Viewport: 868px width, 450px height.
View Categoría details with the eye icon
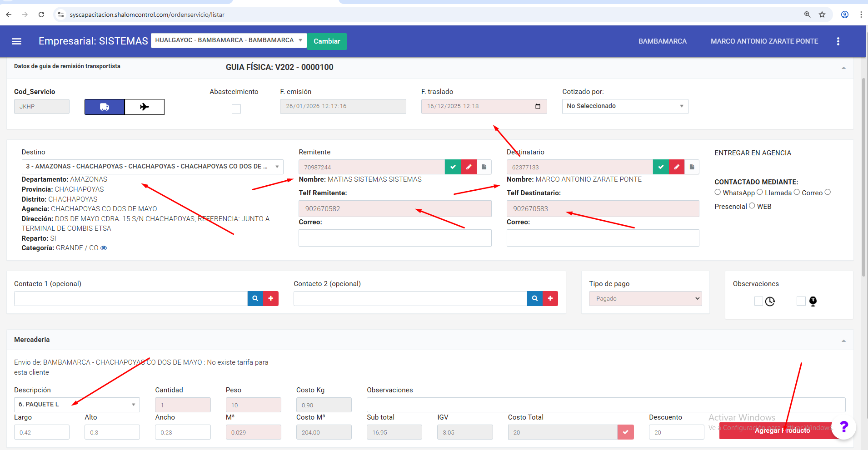point(104,248)
